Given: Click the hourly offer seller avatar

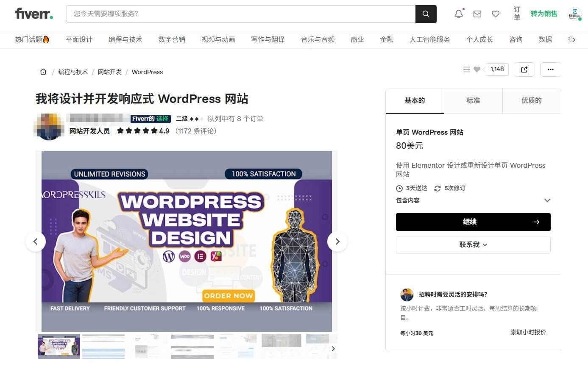Looking at the screenshot, I should 407,294.
